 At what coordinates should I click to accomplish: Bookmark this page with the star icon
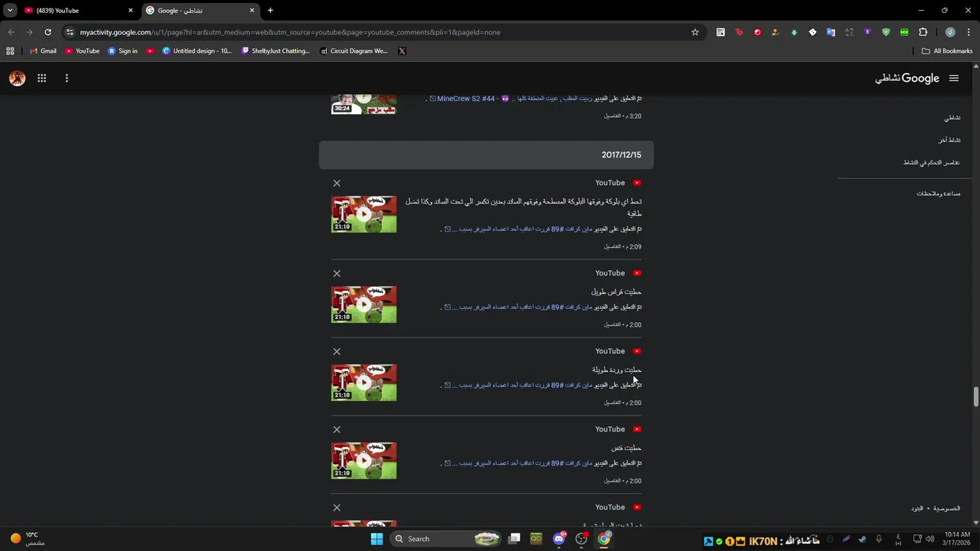click(695, 32)
